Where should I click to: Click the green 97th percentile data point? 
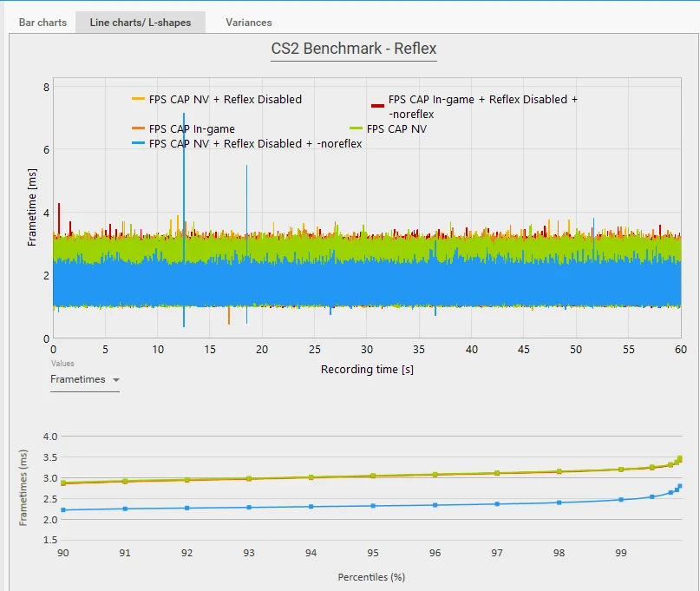[x=497, y=473]
